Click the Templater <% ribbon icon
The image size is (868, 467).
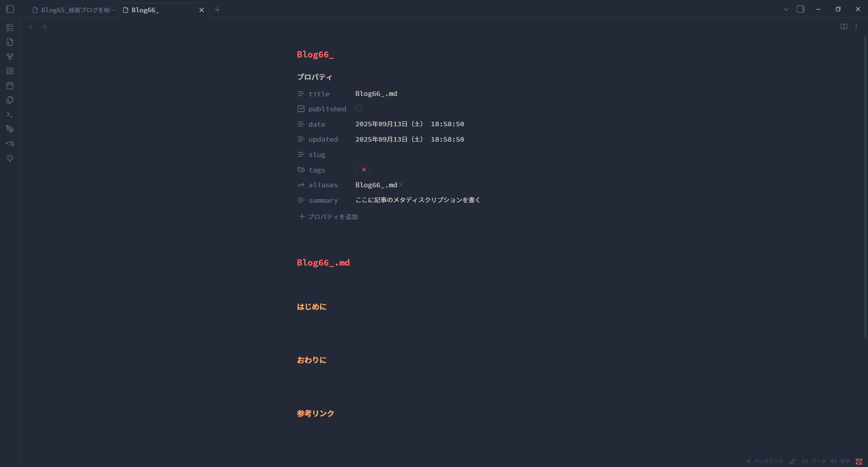point(10,143)
